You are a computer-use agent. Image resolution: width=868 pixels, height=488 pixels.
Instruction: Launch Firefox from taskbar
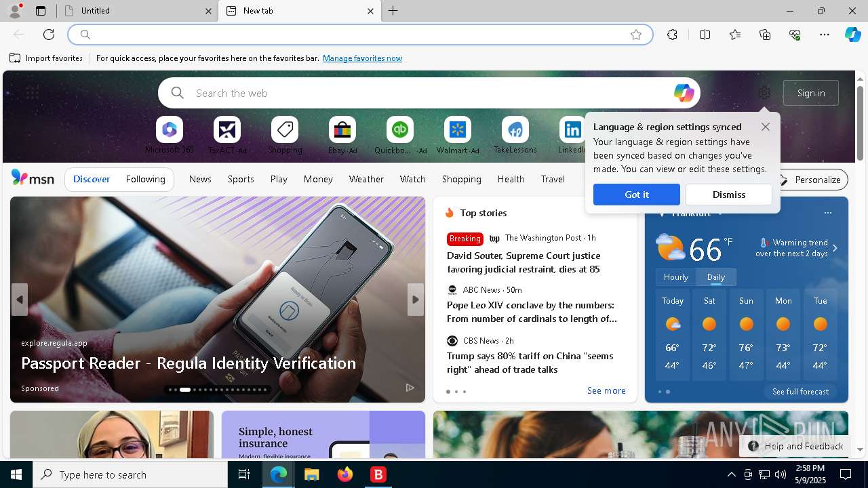345,475
